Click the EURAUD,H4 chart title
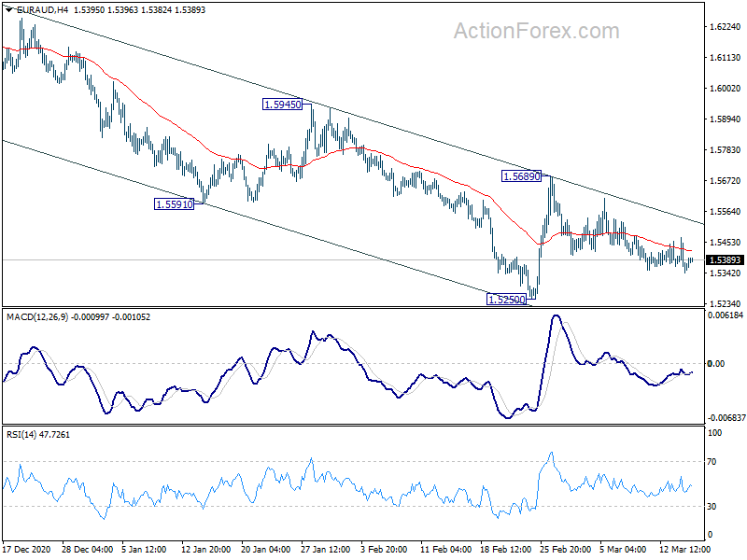The width and height of the screenshot is (747, 560). (42, 9)
